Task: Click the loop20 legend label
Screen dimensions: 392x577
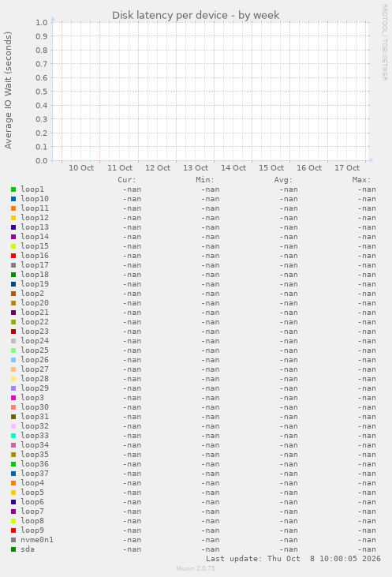Action: pos(35,303)
